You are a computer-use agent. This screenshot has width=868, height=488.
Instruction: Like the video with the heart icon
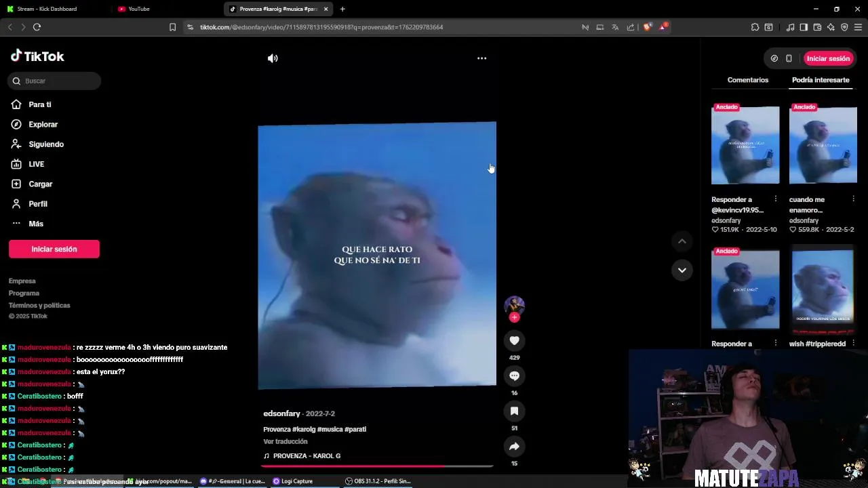tap(514, 340)
